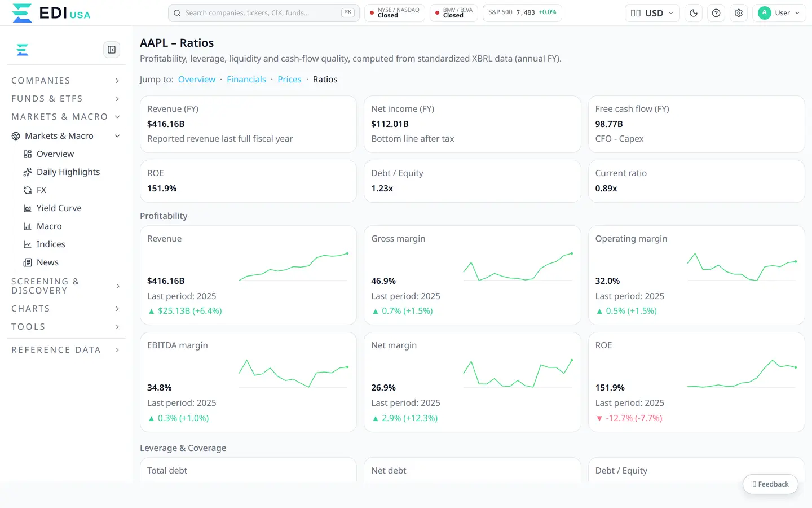Click Indices line chart icon
Screen dimensions: 812x508
click(28, 244)
